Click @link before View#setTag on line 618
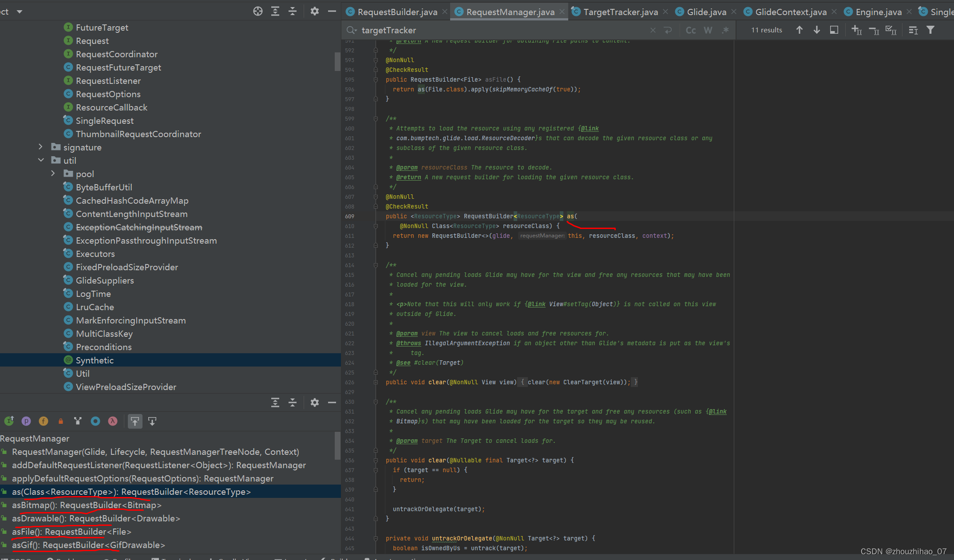This screenshot has width=954, height=560. click(537, 304)
